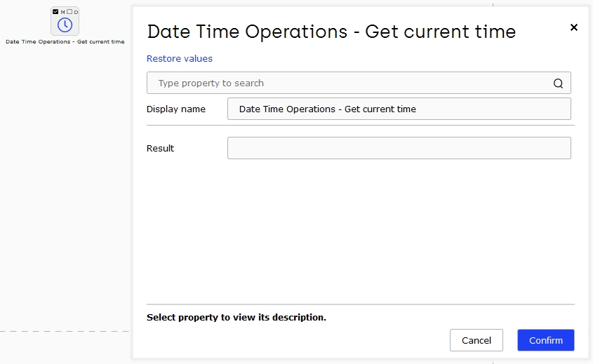The width and height of the screenshot is (593, 364).
Task: Confirm the Get current time settings
Action: pos(546,340)
